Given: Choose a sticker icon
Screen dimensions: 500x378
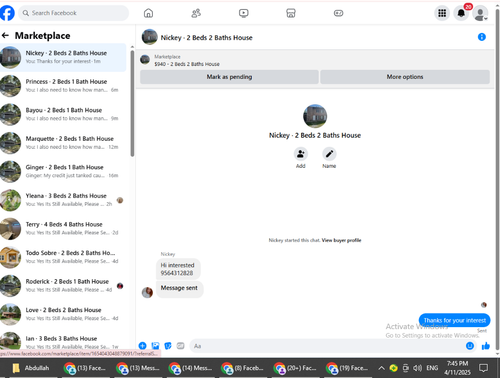Looking at the screenshot, I should click(168, 346).
